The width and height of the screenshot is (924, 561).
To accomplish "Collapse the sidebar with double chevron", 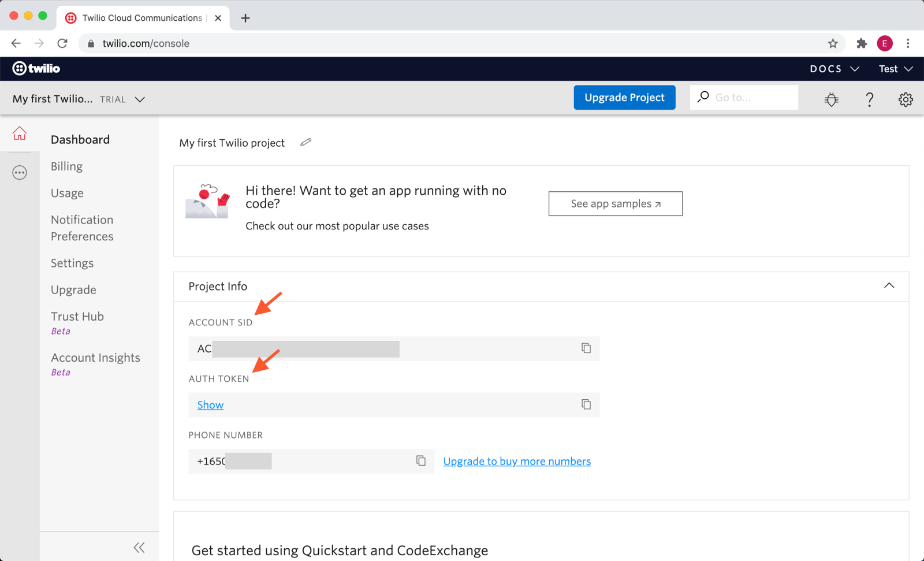I will coord(139,547).
